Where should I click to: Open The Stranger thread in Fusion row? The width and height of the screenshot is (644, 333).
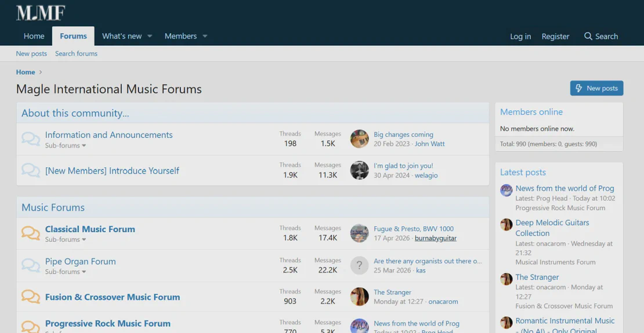pos(392,292)
